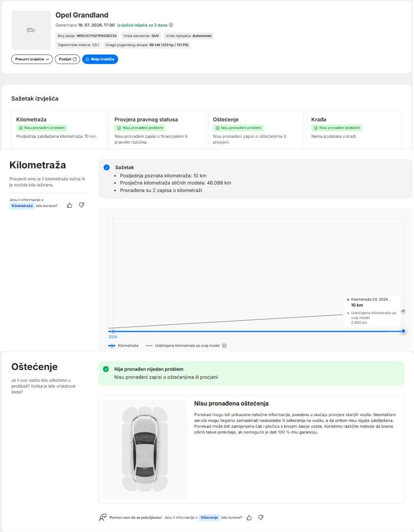Select the 2024 starting data point on chart
Viewport: 414px width, 532px height.
click(x=113, y=331)
